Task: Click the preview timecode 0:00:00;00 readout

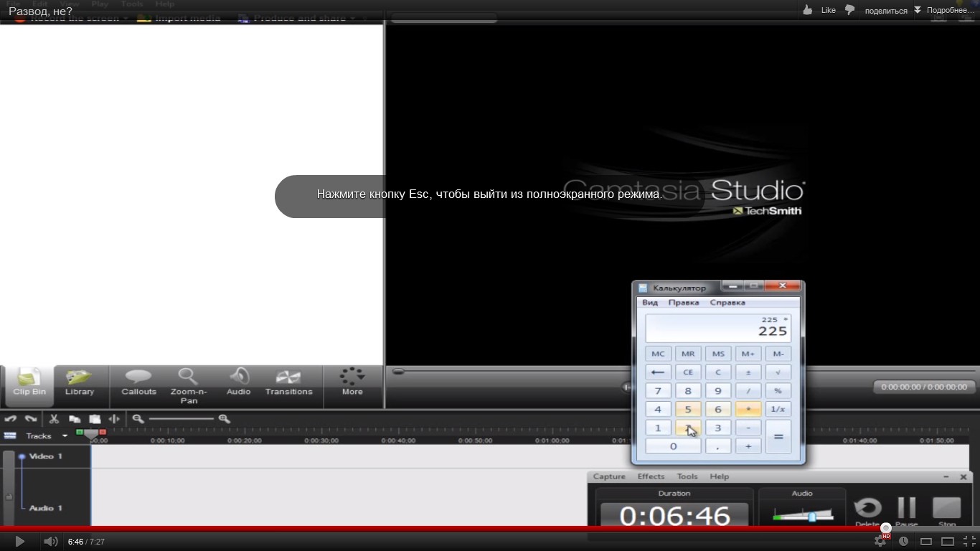Action: click(924, 387)
